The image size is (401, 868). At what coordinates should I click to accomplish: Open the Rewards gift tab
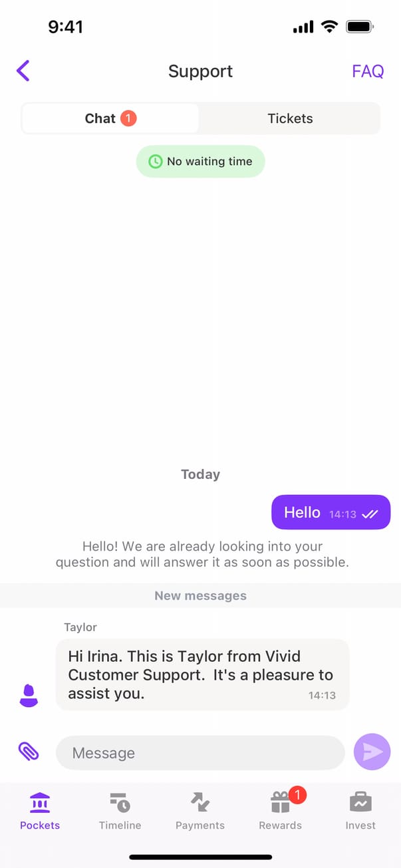(x=281, y=811)
